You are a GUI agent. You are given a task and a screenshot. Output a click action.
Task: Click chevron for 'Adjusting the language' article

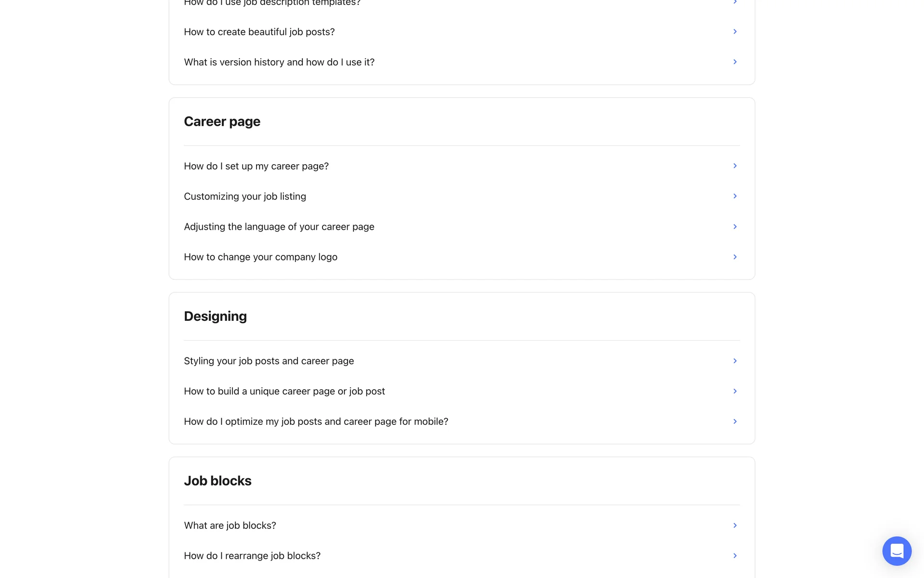point(735,227)
